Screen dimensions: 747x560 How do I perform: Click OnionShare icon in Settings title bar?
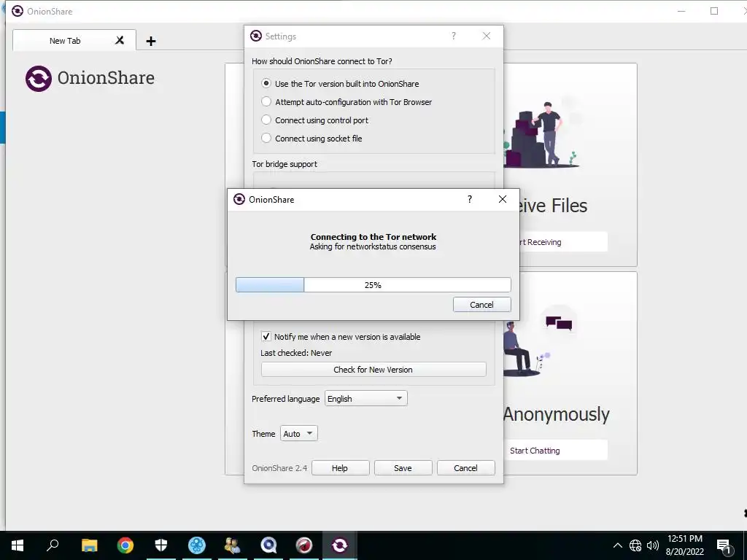pyautogui.click(x=256, y=36)
